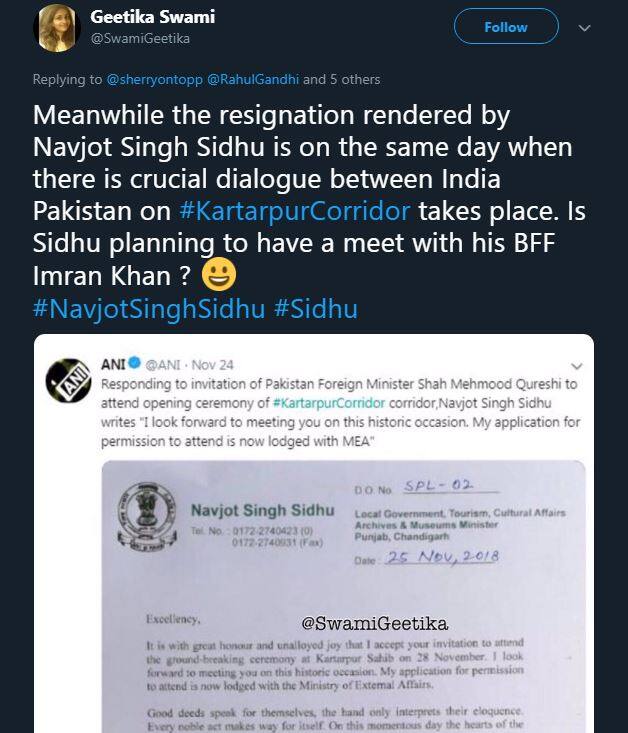
Task: Expand the ANI quoted tweet chevron
Action: 574,366
